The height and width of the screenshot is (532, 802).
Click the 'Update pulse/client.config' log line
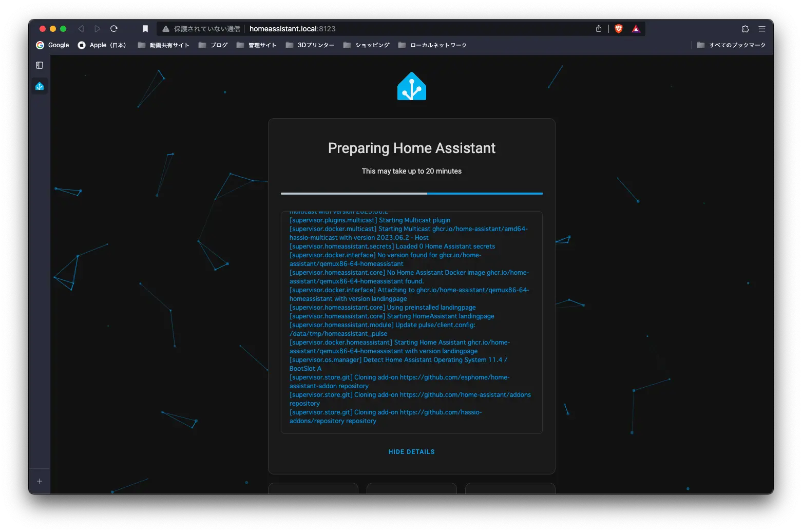pyautogui.click(x=383, y=329)
